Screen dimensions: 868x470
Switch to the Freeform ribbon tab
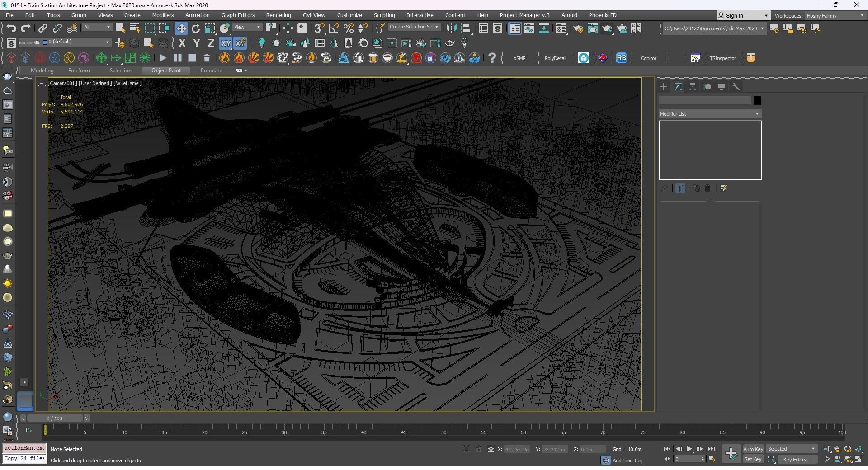pyautogui.click(x=79, y=70)
